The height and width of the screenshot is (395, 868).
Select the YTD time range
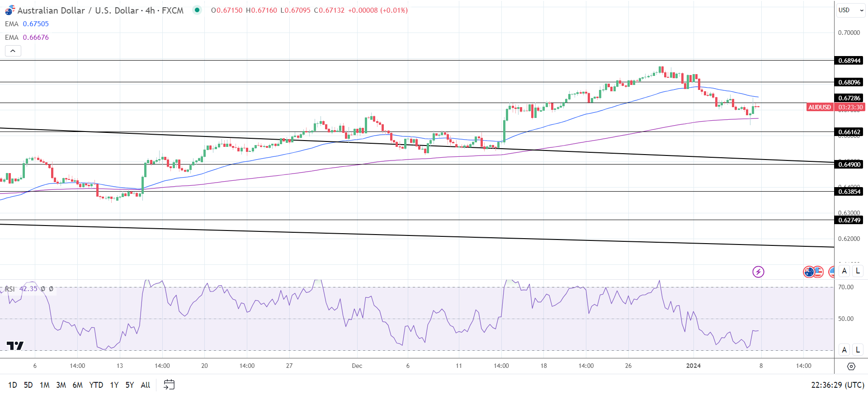tap(96, 385)
